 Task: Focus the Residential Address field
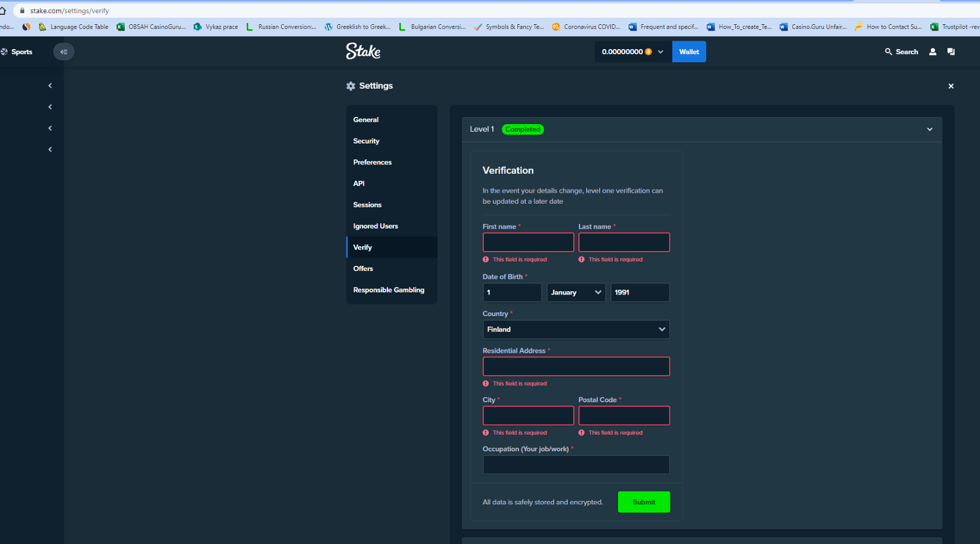pyautogui.click(x=576, y=366)
